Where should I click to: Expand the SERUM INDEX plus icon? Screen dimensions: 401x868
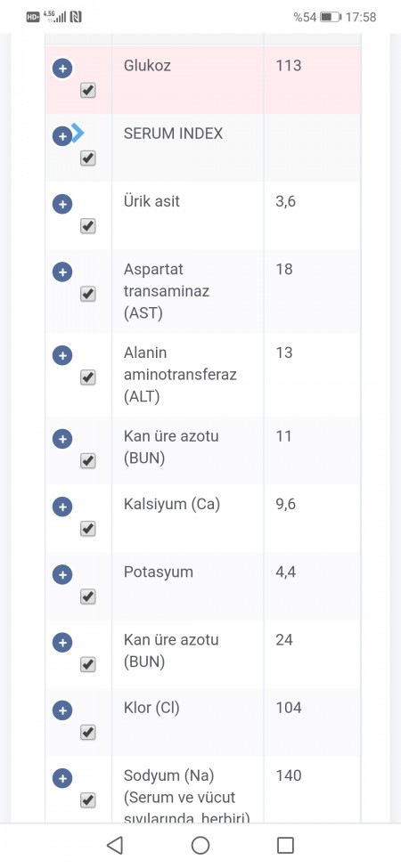pyautogui.click(x=62, y=136)
